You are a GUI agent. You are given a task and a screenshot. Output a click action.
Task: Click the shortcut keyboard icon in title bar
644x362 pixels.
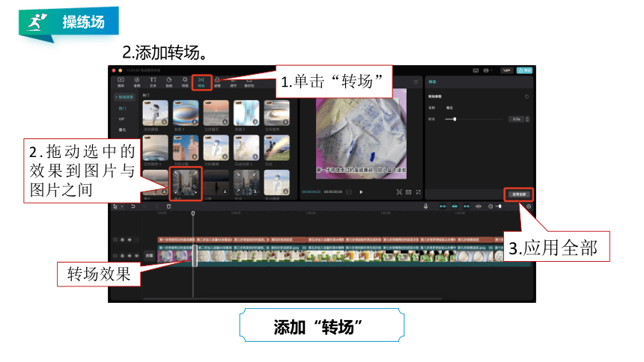tap(476, 70)
